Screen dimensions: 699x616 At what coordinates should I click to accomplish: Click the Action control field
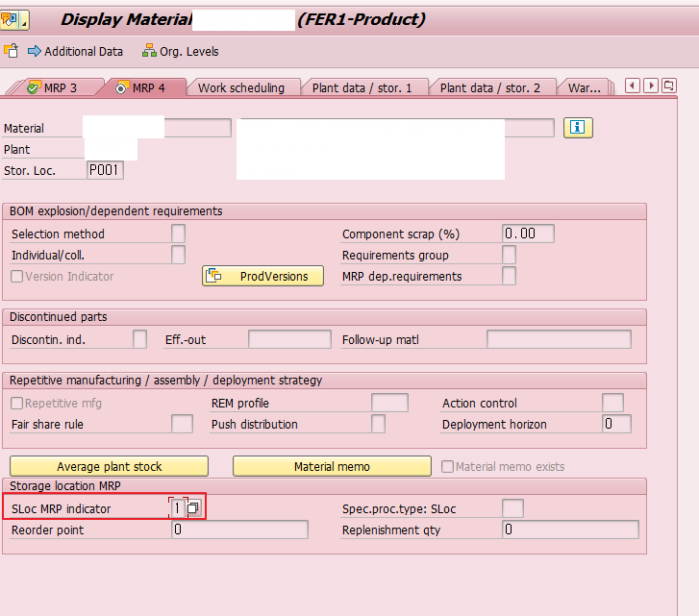[x=612, y=403]
